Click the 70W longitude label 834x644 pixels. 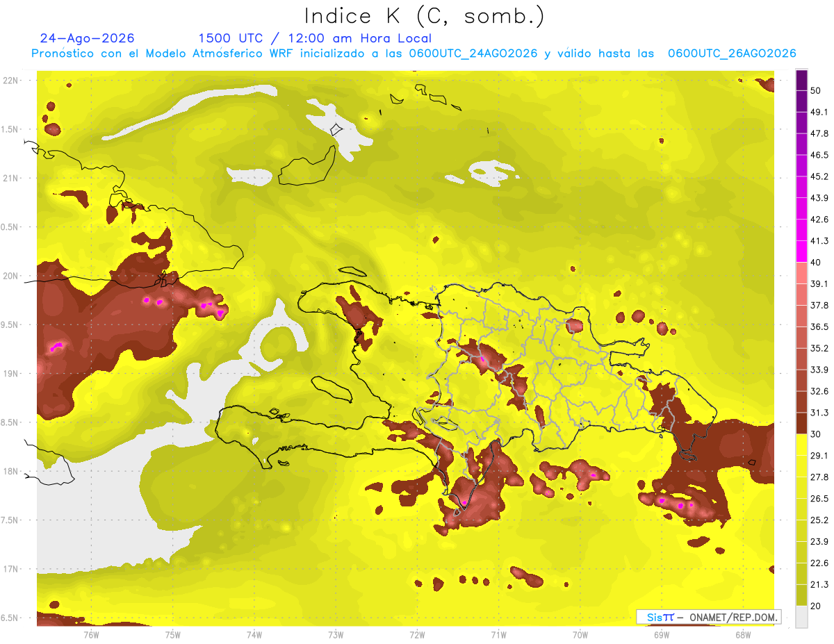[x=580, y=634]
